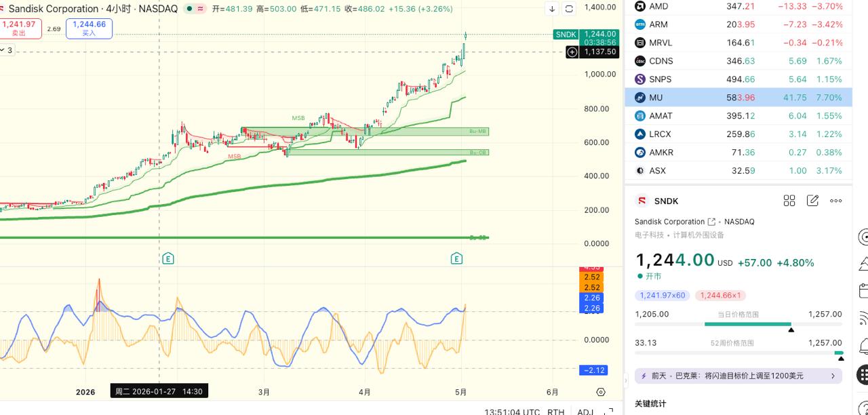Click the plus icon beside price 1,137.50

(x=572, y=52)
